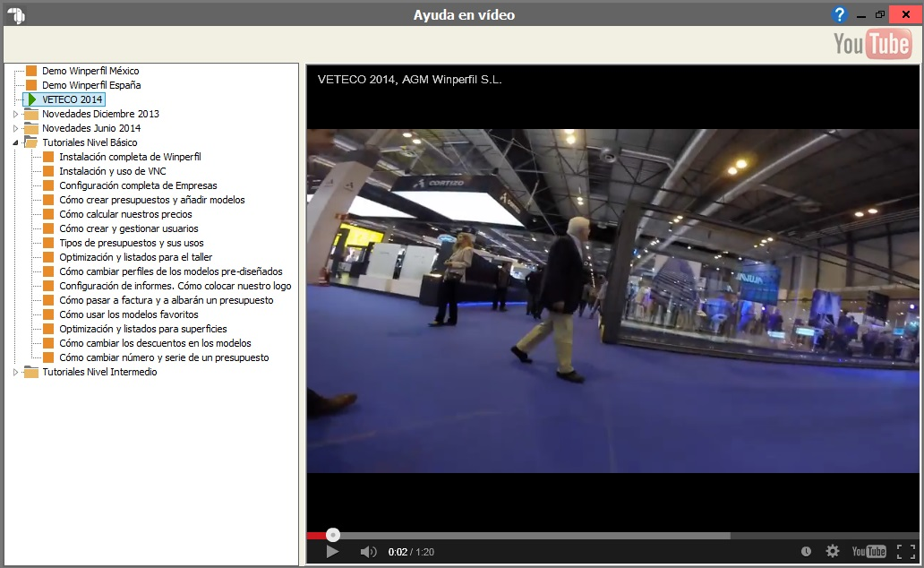Viewport: 924px width, 568px height.
Task: Open 'Instalación y uso de VNC' tutorial
Action: coord(113,171)
